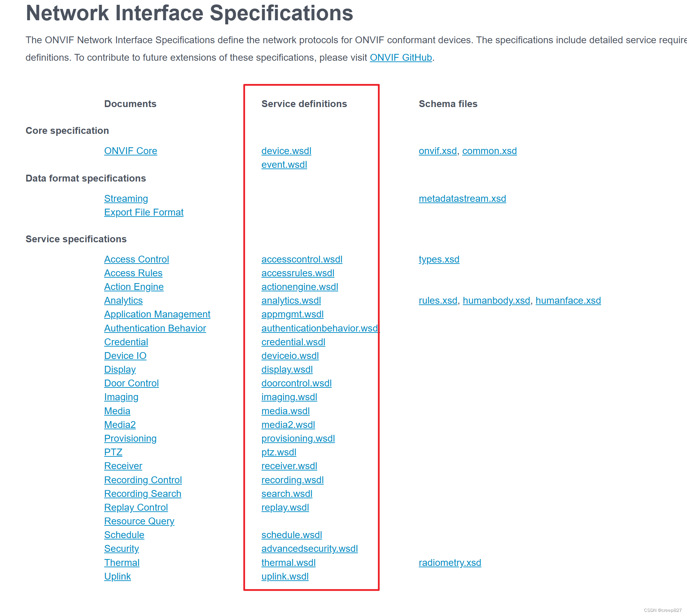Open the Access Control specification

click(136, 259)
